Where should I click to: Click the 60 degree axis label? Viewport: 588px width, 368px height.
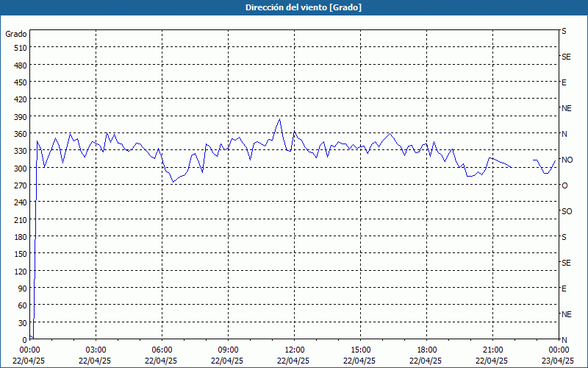(x=23, y=305)
